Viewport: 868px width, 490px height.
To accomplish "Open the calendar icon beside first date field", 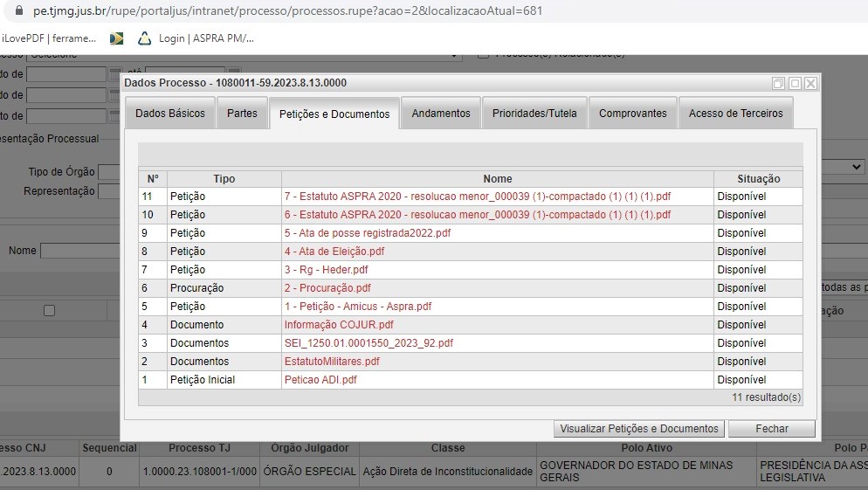I will click(x=114, y=74).
